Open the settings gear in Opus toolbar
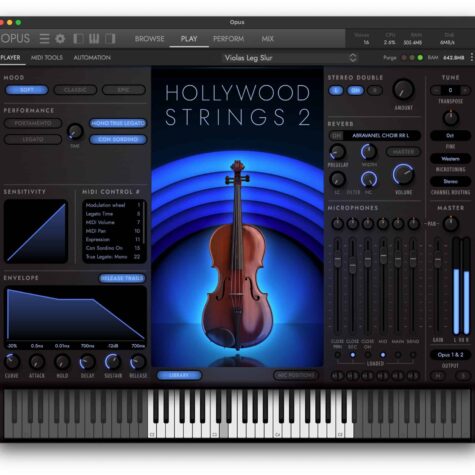This screenshot has width=475, height=475. click(60, 39)
